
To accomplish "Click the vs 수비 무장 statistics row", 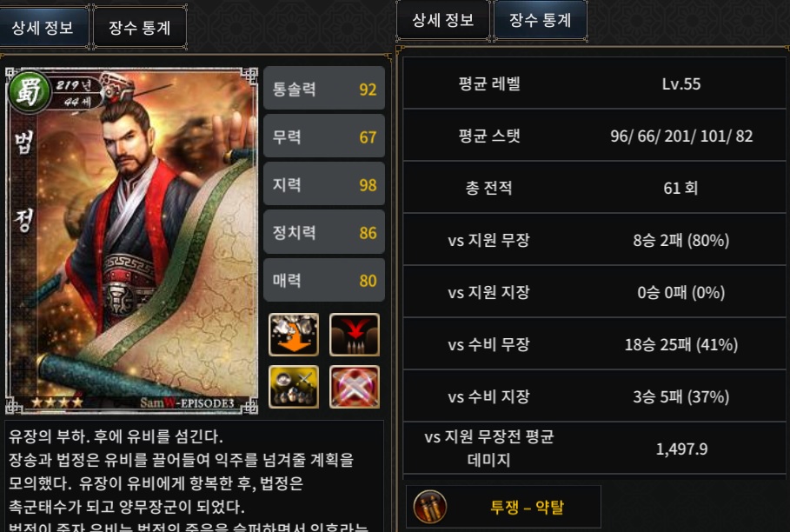I will [x=594, y=344].
